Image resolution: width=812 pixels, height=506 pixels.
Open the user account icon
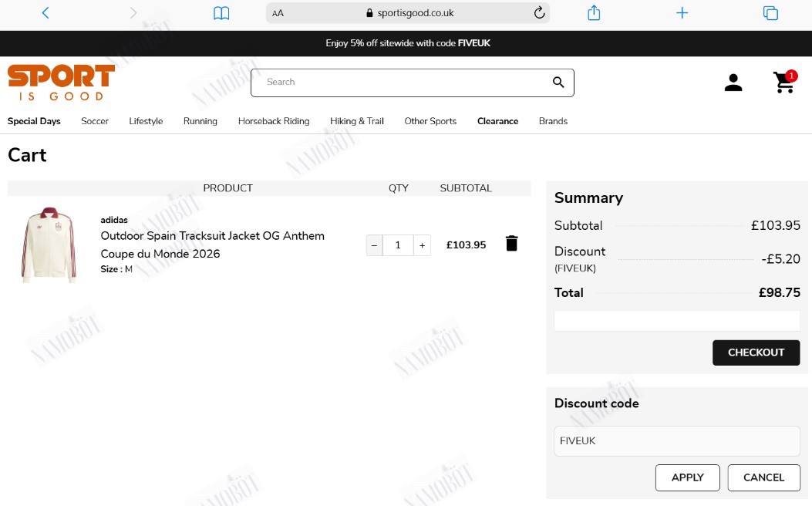[x=733, y=83]
